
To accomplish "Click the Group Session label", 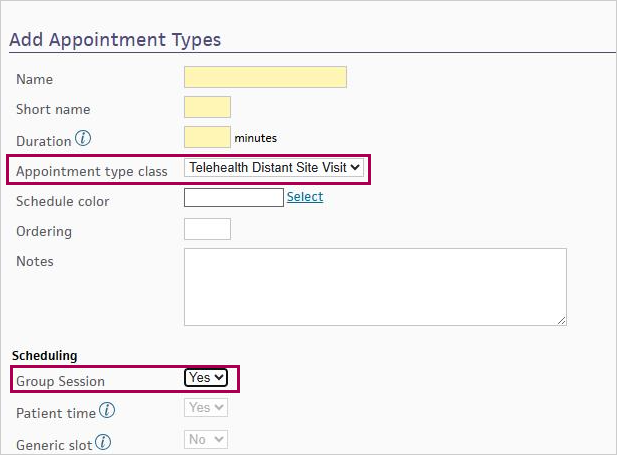I will pos(60,381).
